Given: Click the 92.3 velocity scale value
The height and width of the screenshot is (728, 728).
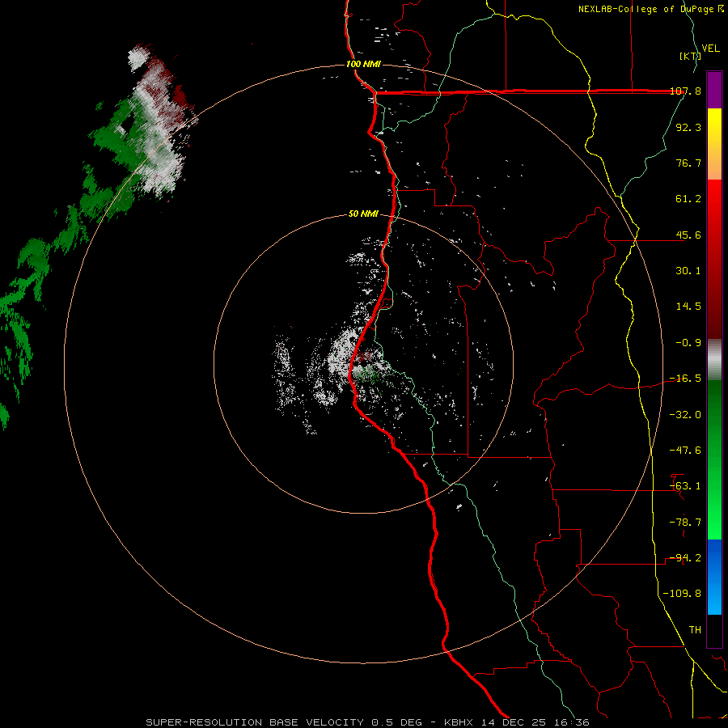Looking at the screenshot, I should point(688,127).
